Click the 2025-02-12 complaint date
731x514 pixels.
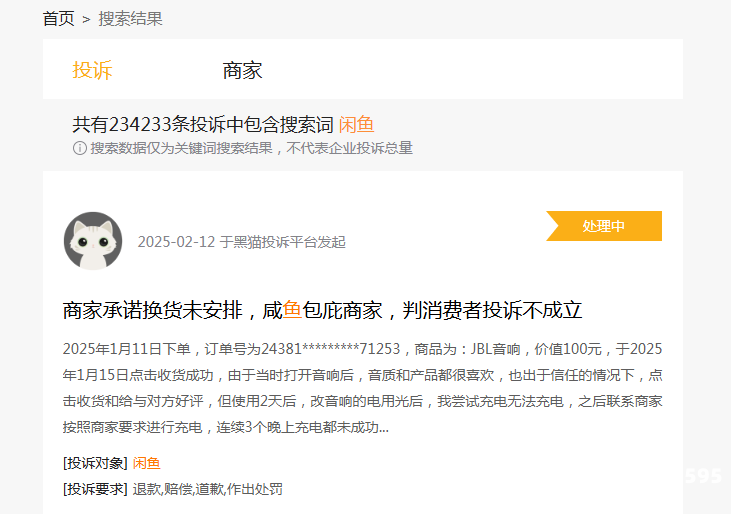176,242
